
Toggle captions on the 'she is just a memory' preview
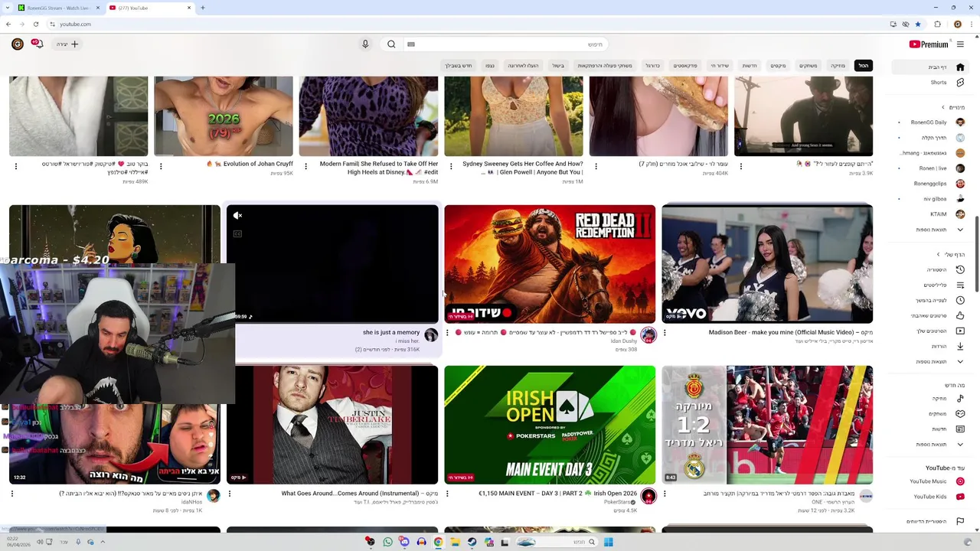[x=237, y=233]
